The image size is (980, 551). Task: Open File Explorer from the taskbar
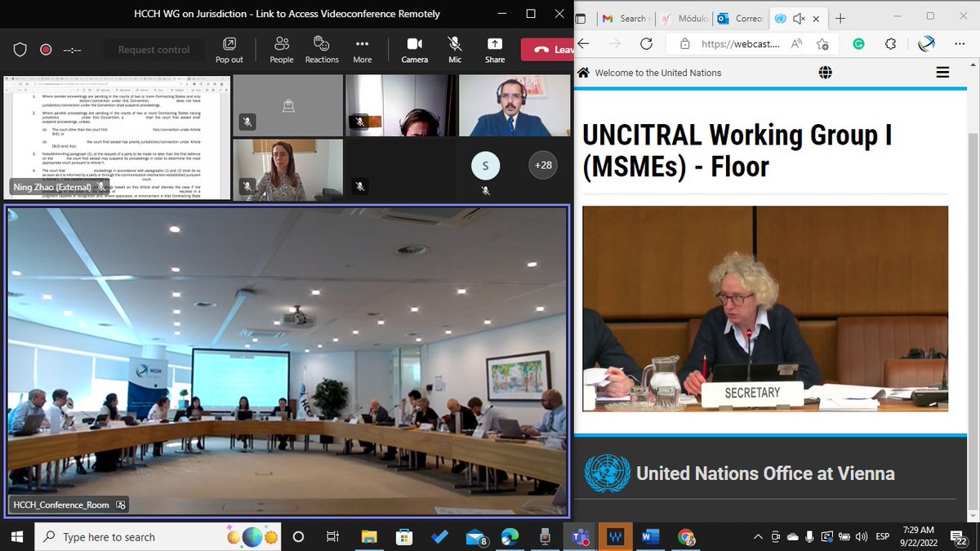coord(369,536)
